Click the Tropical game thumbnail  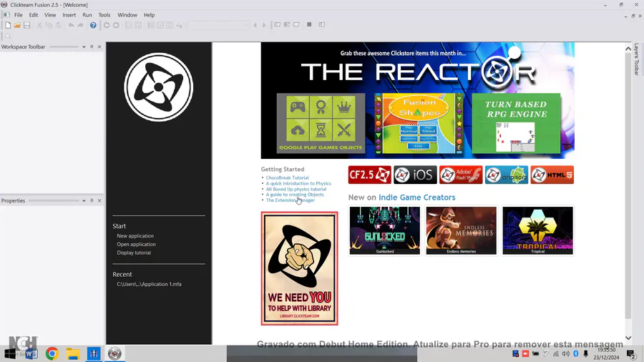point(537,230)
